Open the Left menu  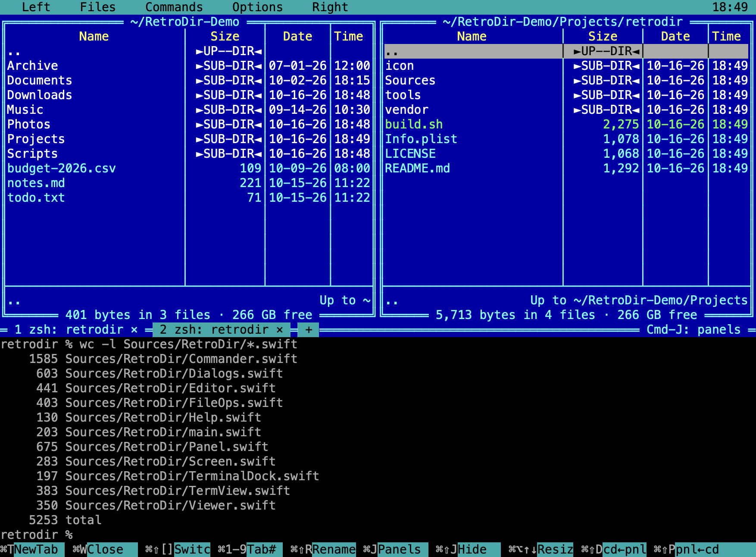(x=36, y=7)
